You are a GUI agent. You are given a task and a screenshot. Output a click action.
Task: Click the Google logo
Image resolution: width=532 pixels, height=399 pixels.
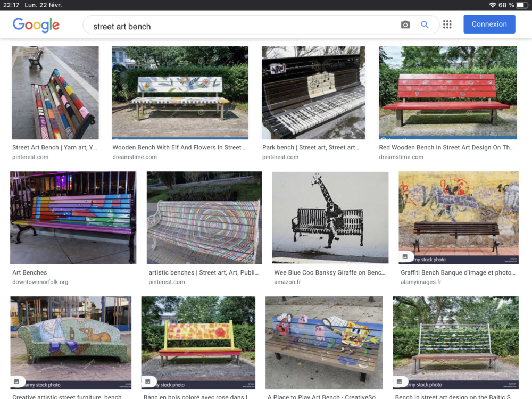(36, 25)
